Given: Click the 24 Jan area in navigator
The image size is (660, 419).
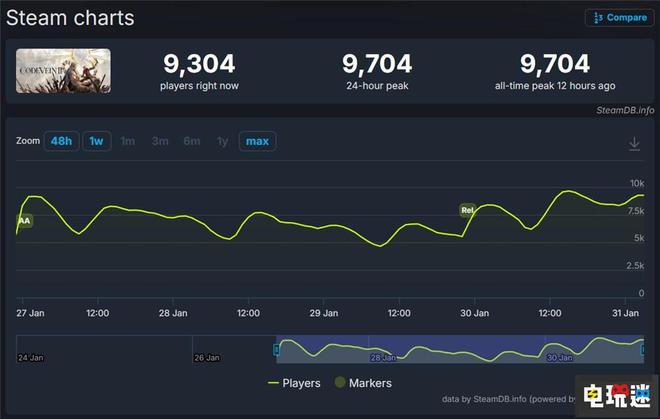Looking at the screenshot, I should point(32,356).
